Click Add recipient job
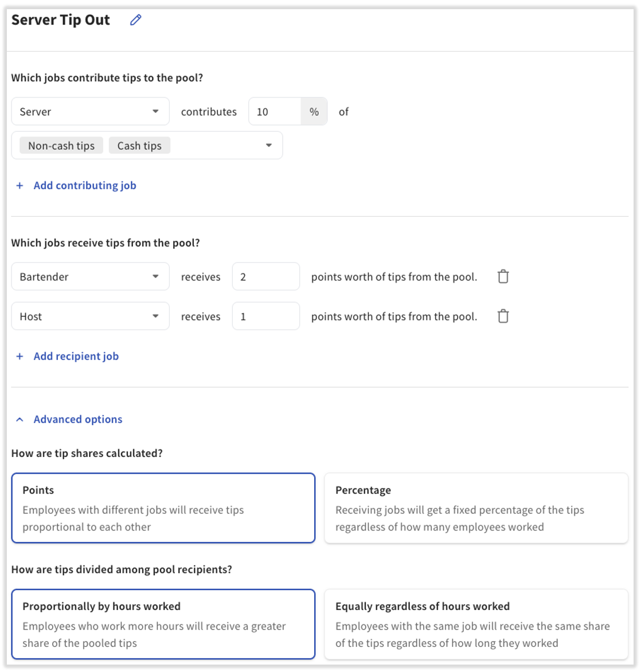The width and height of the screenshot is (641, 672). (x=76, y=356)
